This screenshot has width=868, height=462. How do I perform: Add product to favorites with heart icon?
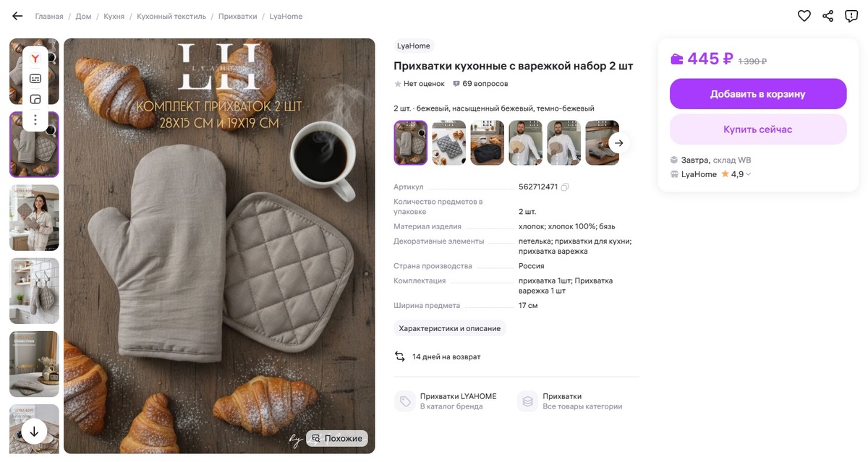click(x=804, y=16)
